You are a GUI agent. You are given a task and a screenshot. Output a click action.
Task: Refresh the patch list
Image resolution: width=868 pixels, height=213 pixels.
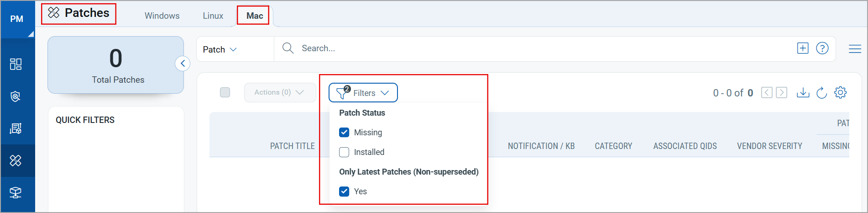pos(821,93)
